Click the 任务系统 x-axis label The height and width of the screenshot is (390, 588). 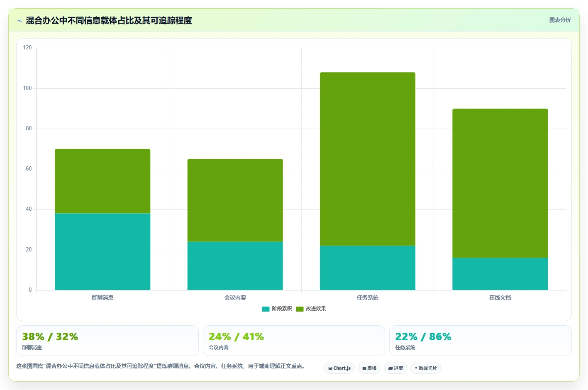[x=368, y=297]
